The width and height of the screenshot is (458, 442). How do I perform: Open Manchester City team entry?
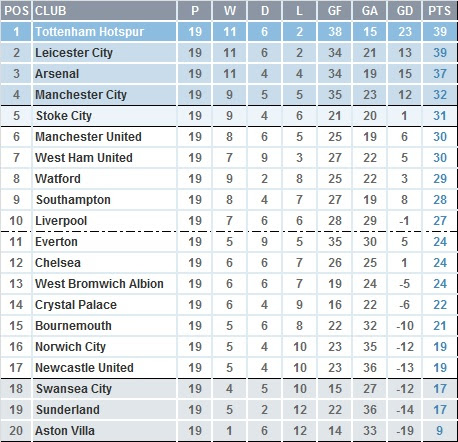point(81,95)
